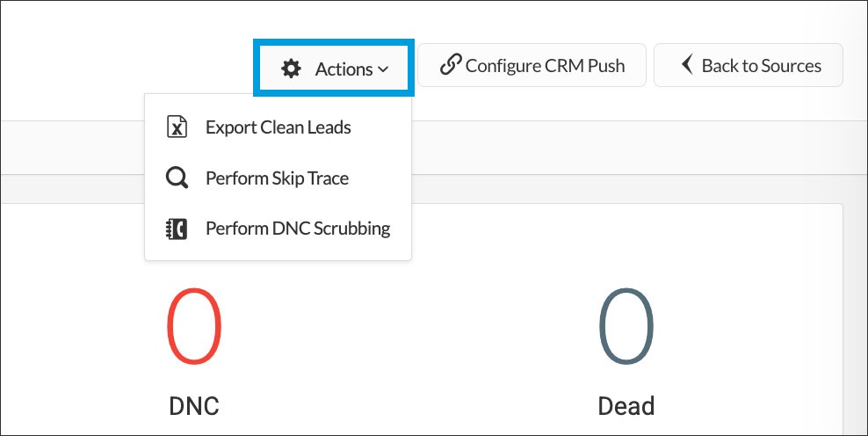Viewport: 868px width, 436px height.
Task: Click the left arrow icon beside Back to Sources
Action: click(687, 65)
